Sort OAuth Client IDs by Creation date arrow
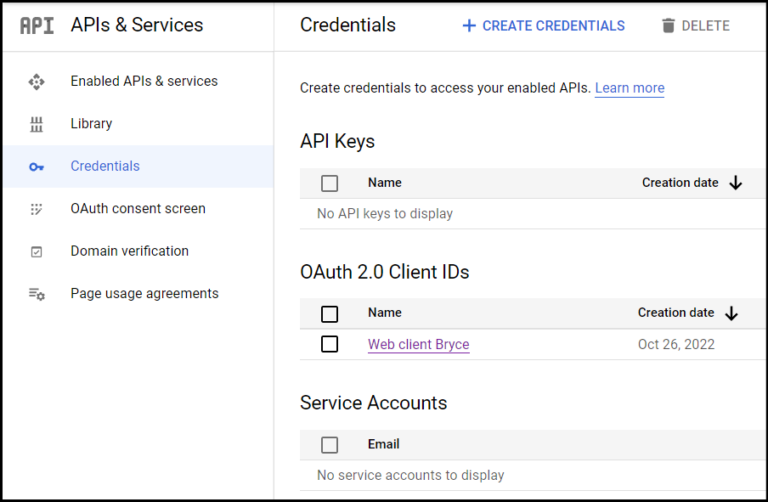768x502 pixels. [731, 313]
